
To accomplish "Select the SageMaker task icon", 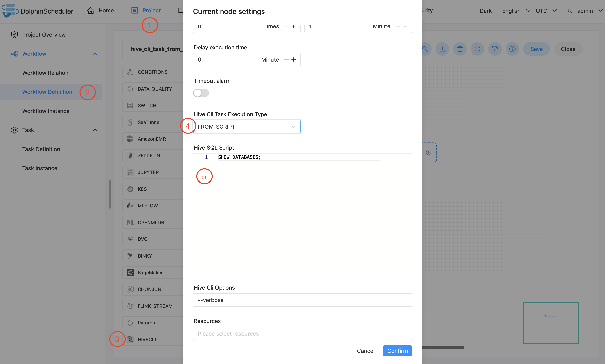I will click(130, 273).
